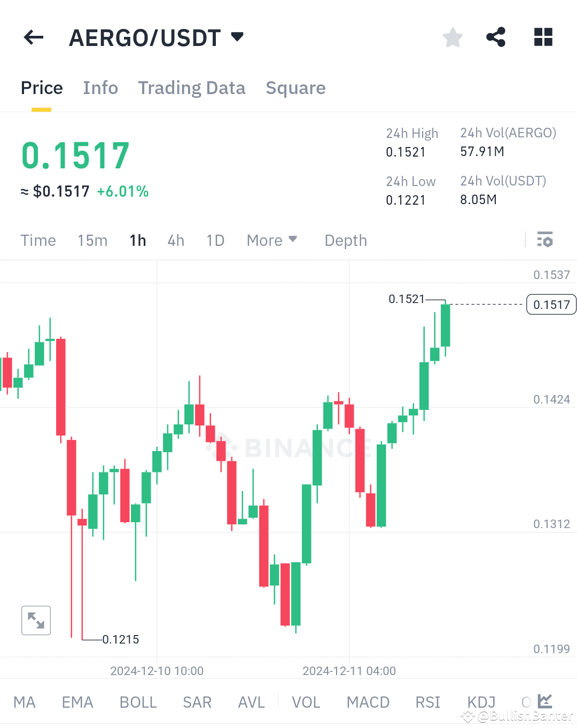
Task: Show the Depth view
Action: (345, 240)
